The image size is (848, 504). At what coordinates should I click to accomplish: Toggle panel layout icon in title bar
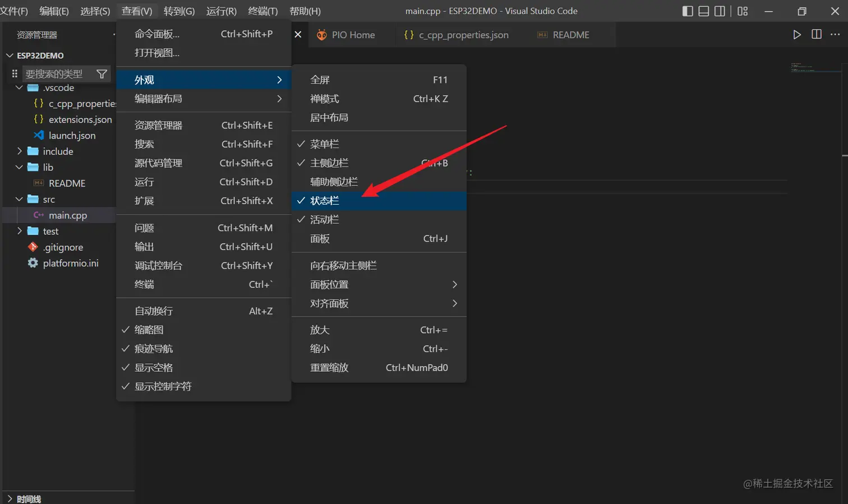[x=704, y=11]
